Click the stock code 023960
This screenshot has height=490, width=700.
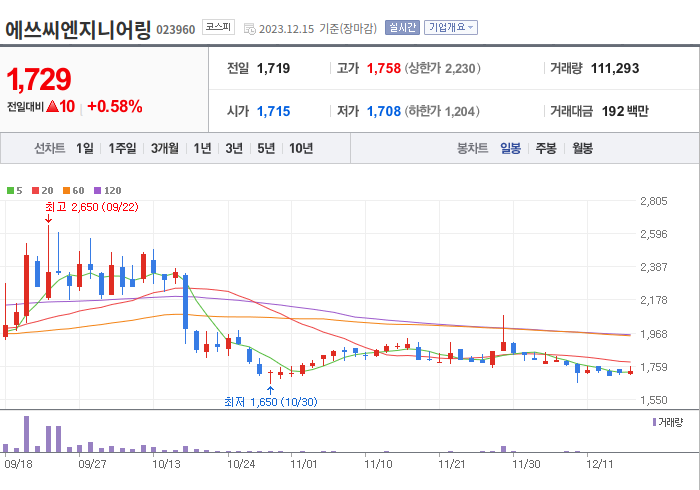tap(176, 30)
